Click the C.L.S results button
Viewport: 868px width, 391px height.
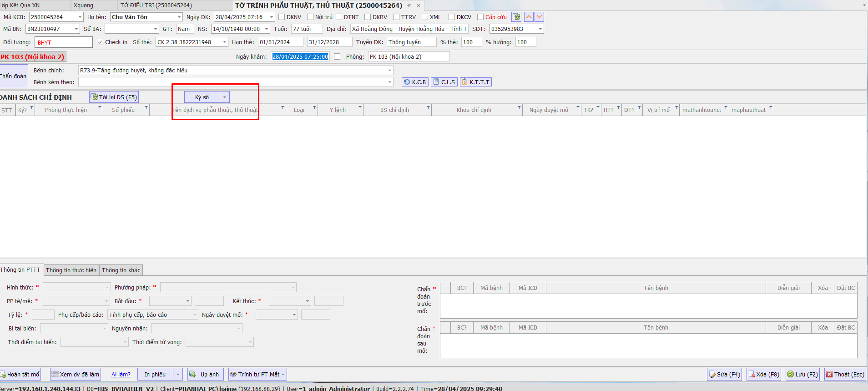444,82
